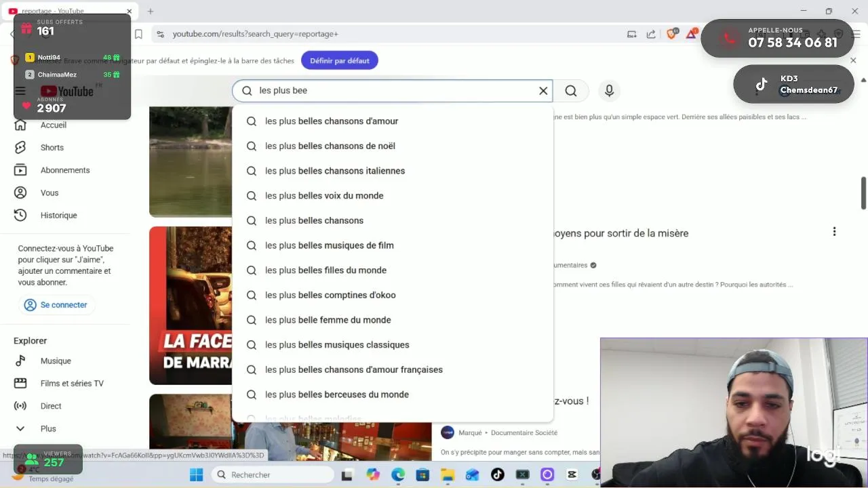This screenshot has height=488, width=868.
Task: Open site settings icon left of the URL
Action: pos(160,34)
